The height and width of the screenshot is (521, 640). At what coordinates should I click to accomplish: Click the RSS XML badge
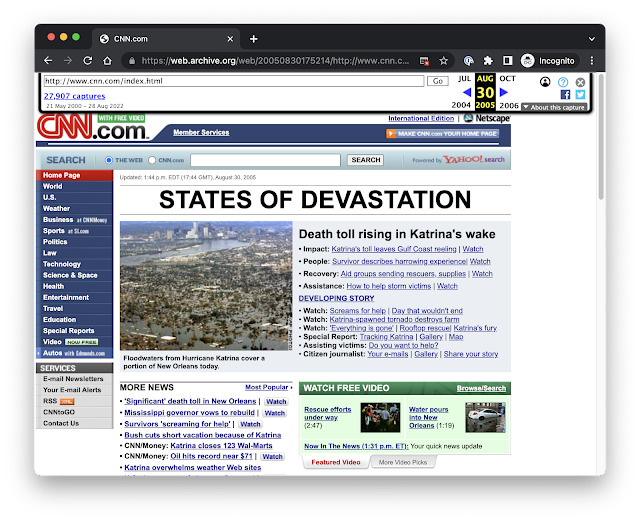pos(67,402)
